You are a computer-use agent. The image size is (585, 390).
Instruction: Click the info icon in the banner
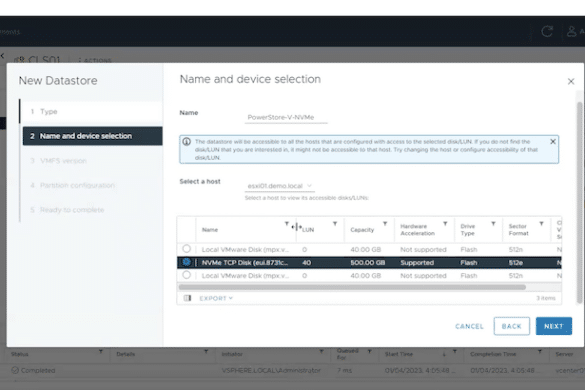click(x=187, y=141)
